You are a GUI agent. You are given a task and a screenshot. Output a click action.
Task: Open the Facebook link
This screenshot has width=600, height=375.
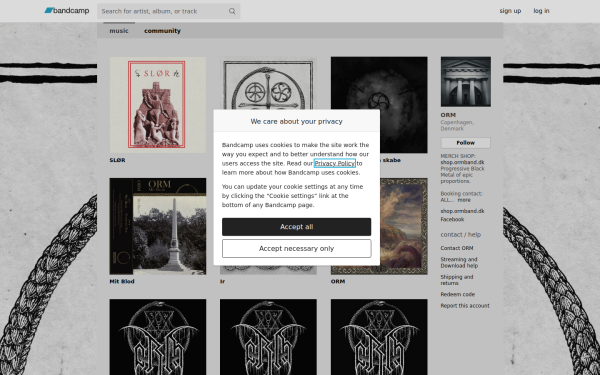(x=452, y=219)
